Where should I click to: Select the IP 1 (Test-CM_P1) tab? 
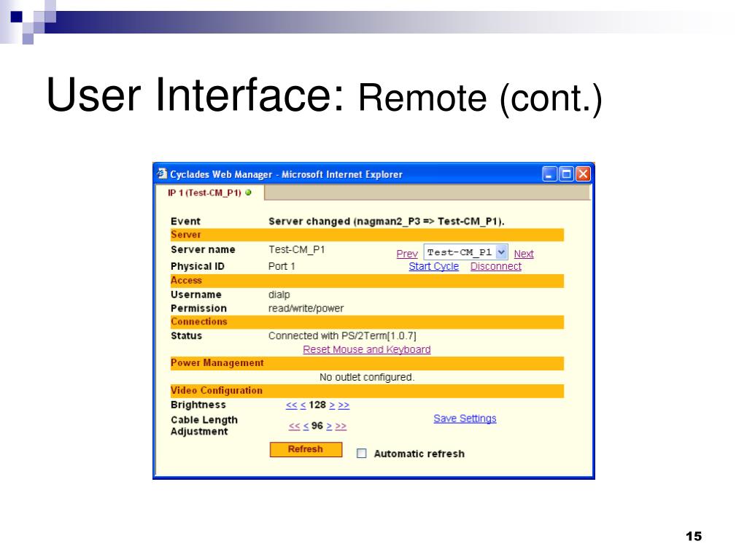point(209,192)
